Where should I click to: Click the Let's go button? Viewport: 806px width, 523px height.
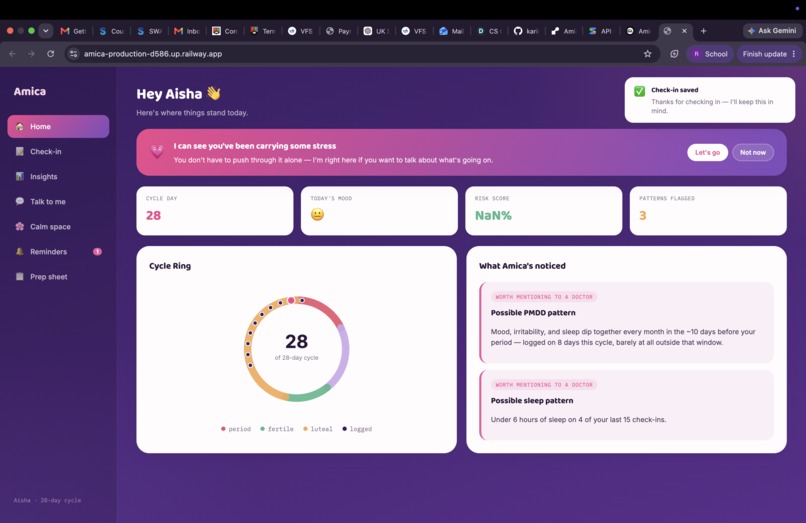tap(707, 152)
